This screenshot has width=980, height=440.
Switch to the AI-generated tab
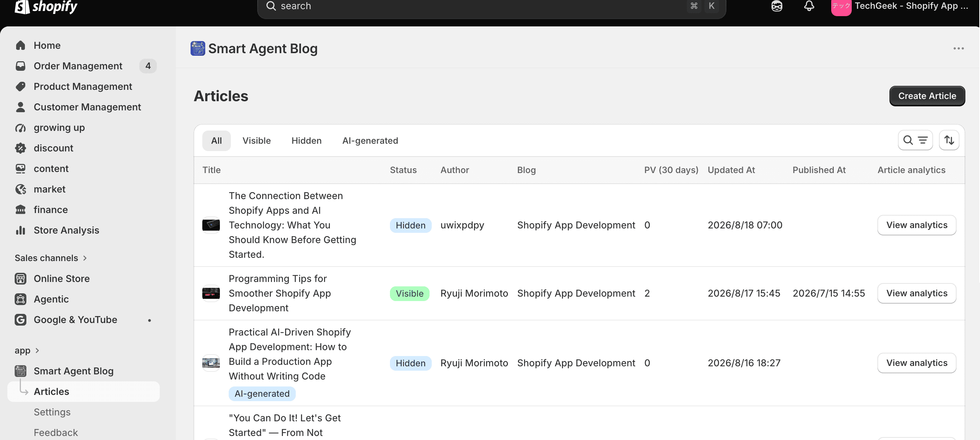(x=370, y=141)
